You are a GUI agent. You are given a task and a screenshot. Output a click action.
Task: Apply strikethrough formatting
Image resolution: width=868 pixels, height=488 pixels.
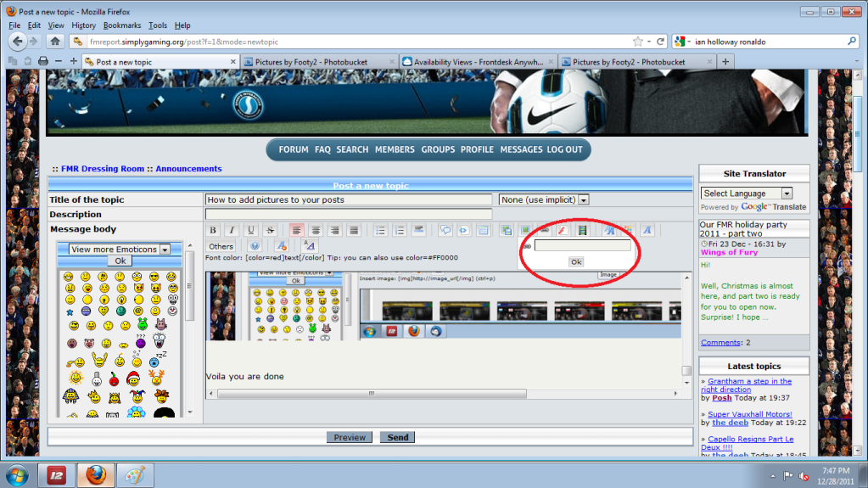pyautogui.click(x=270, y=231)
